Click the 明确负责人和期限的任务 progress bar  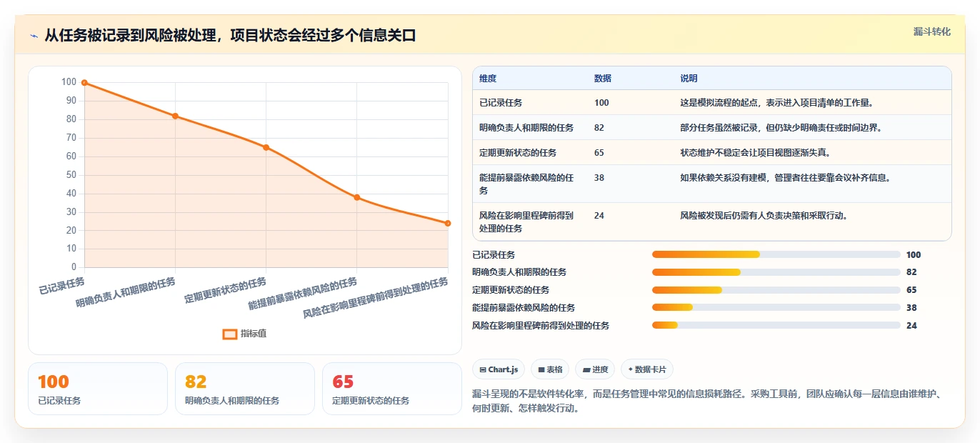coord(776,272)
